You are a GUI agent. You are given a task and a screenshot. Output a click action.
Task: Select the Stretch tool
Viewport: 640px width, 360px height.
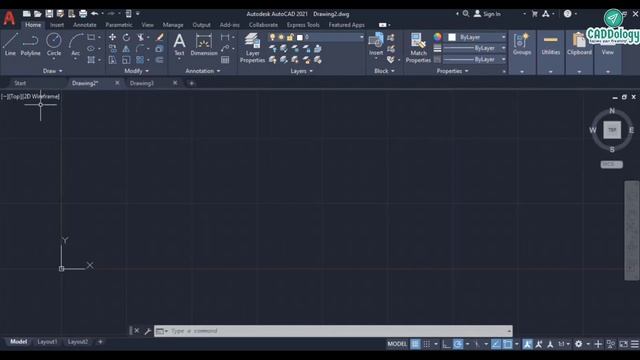point(112,60)
